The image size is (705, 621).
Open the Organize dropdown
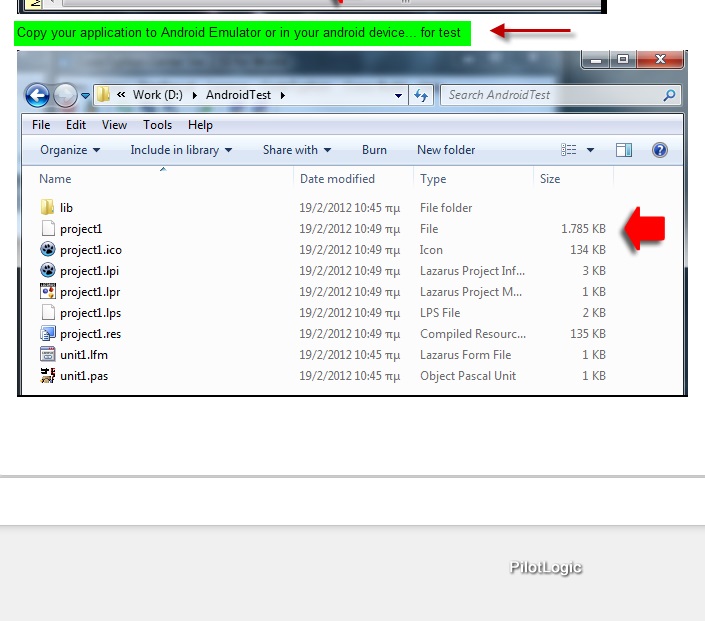(70, 150)
